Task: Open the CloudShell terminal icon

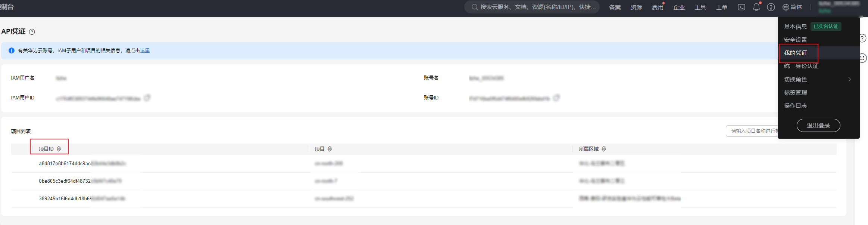Action: point(741,7)
